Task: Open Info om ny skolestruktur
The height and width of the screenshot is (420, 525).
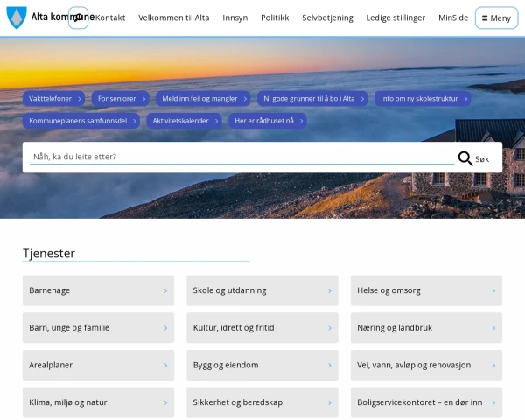Action: coord(423,99)
